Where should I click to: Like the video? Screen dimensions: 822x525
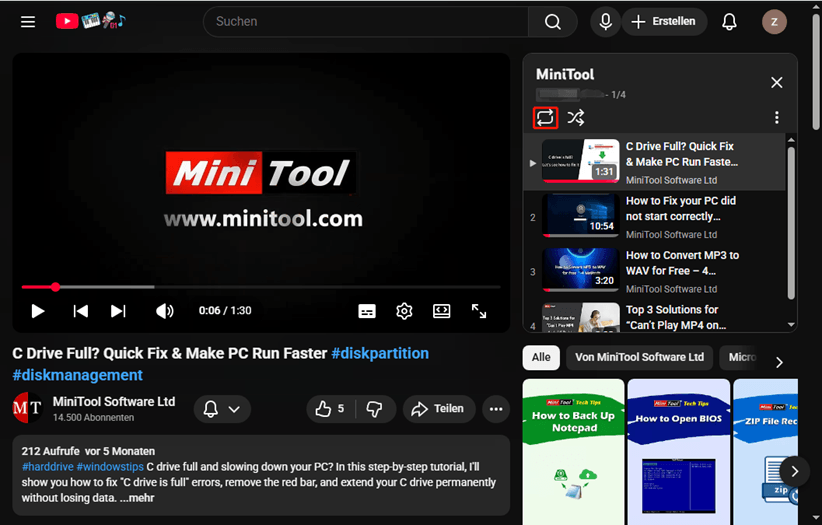tap(330, 409)
